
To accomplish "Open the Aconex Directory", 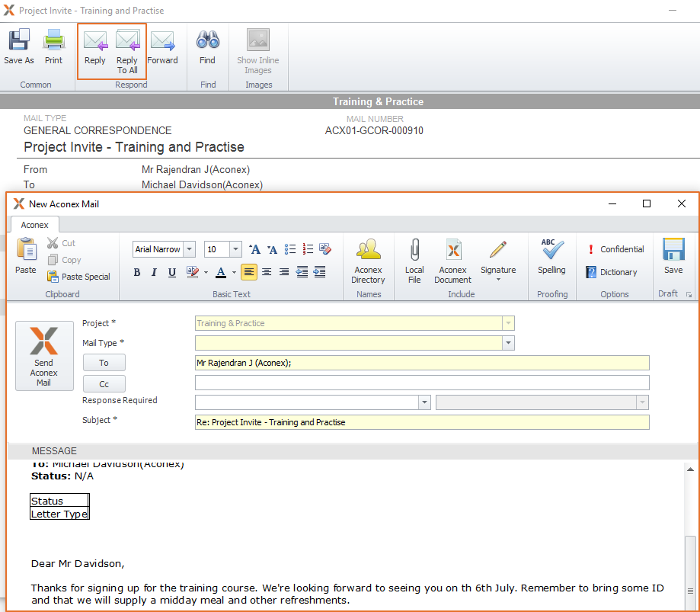I will pos(369,261).
